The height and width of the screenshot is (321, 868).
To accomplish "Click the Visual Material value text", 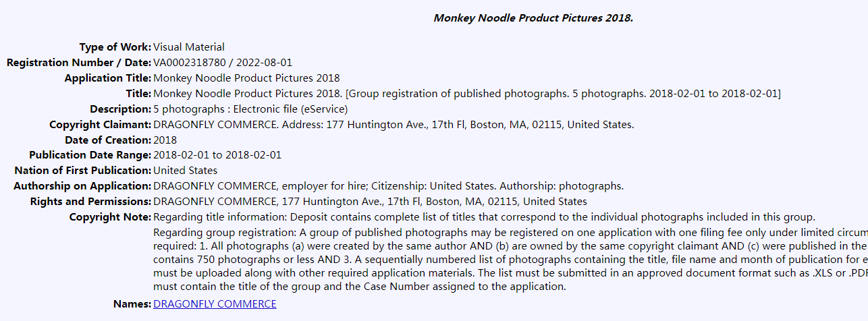I will point(189,47).
